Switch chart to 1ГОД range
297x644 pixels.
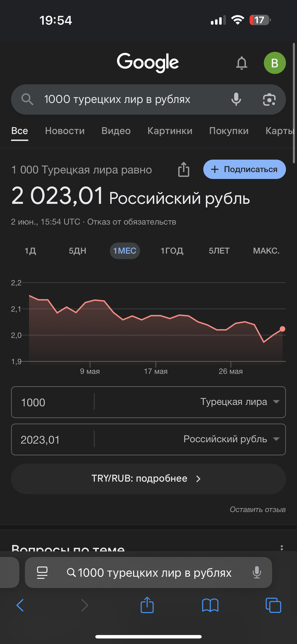(172, 251)
